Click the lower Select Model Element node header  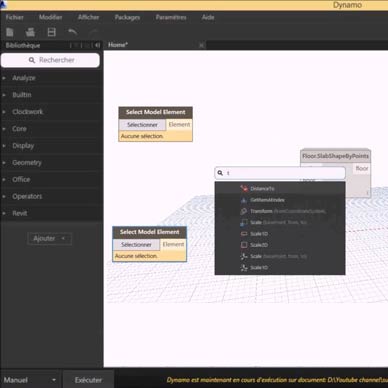tap(150, 232)
